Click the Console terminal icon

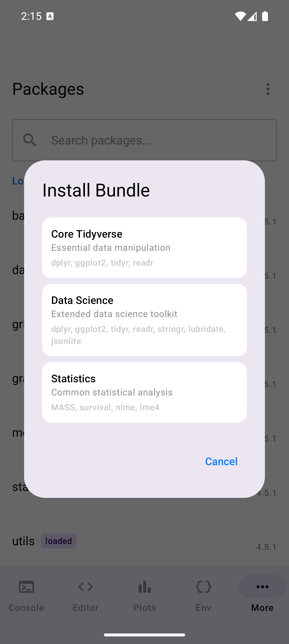26,587
